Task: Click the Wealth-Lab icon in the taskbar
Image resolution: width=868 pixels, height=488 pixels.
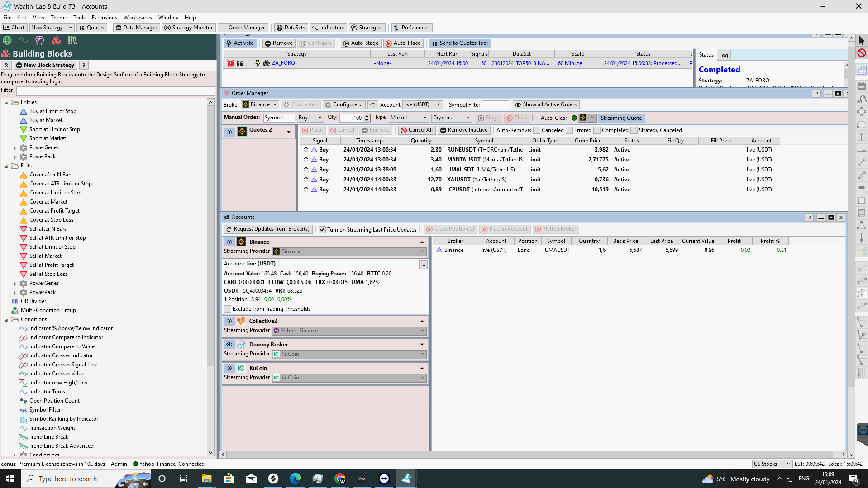Action: click(x=406, y=479)
